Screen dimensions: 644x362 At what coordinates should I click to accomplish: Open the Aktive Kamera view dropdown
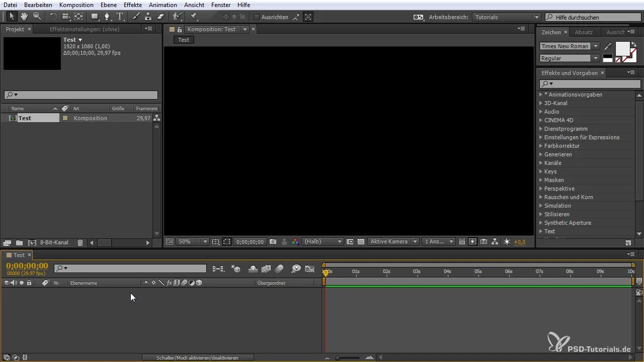pyautogui.click(x=393, y=242)
